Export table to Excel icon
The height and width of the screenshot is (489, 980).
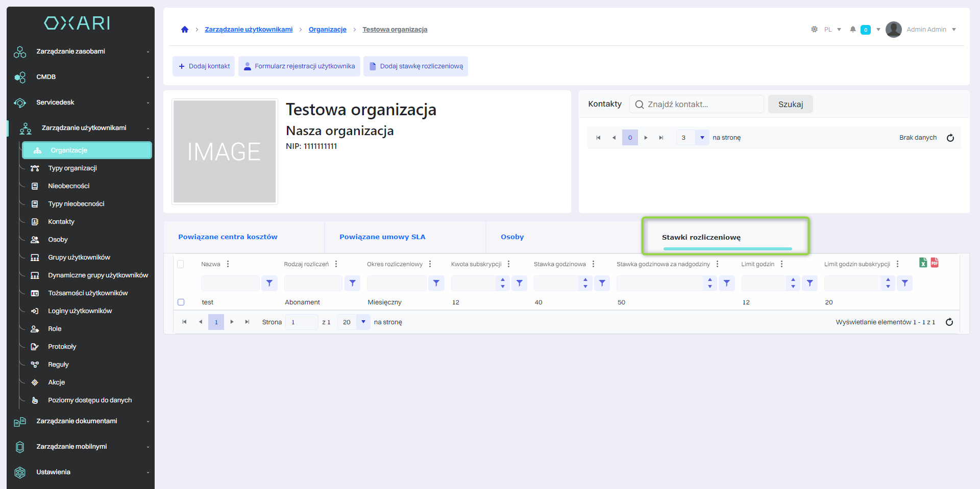tap(923, 263)
